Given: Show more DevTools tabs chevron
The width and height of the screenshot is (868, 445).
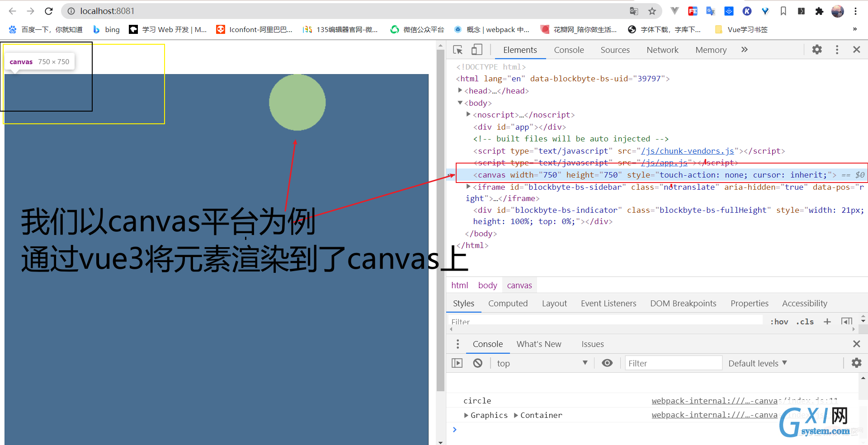Looking at the screenshot, I should (x=745, y=50).
